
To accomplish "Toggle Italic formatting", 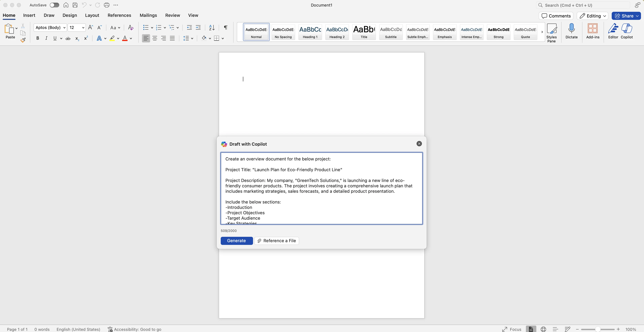I will click(x=46, y=38).
